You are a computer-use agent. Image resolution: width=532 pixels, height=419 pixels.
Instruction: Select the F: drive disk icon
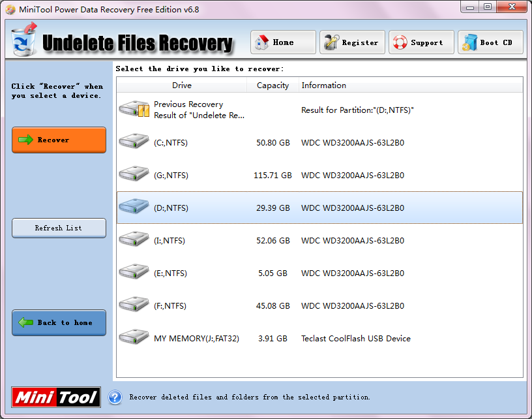134,304
